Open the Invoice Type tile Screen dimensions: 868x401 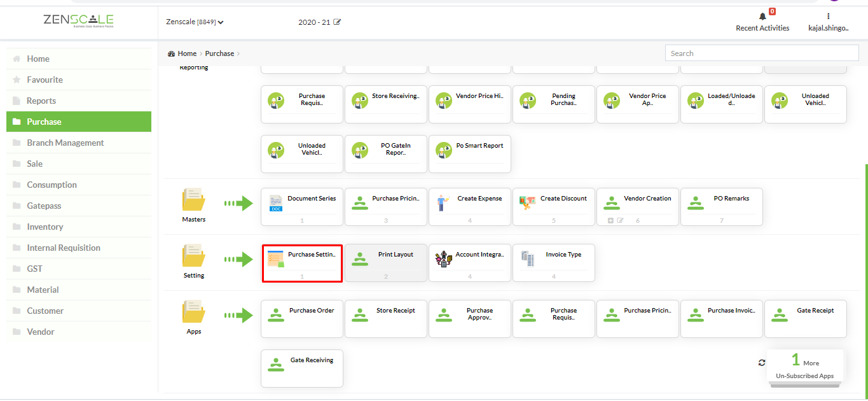(554, 263)
